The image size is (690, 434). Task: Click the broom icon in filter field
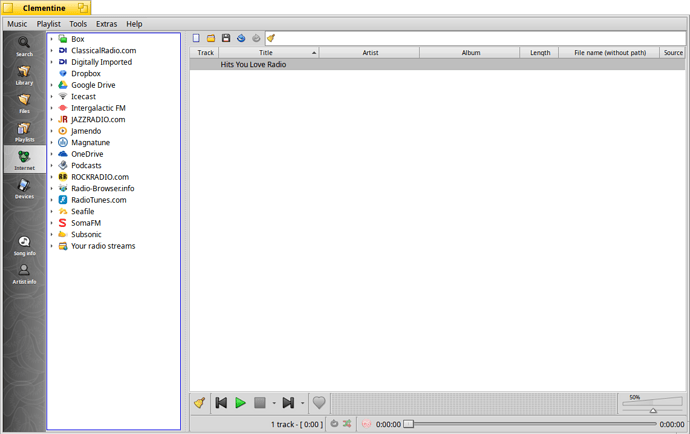(271, 38)
